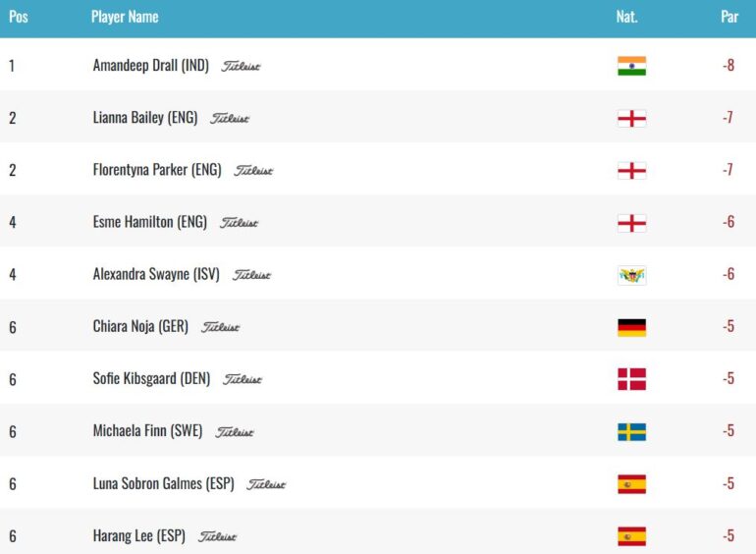The height and width of the screenshot is (554, 756).
Task: Sort by the Player Name header
Action: 125,17
